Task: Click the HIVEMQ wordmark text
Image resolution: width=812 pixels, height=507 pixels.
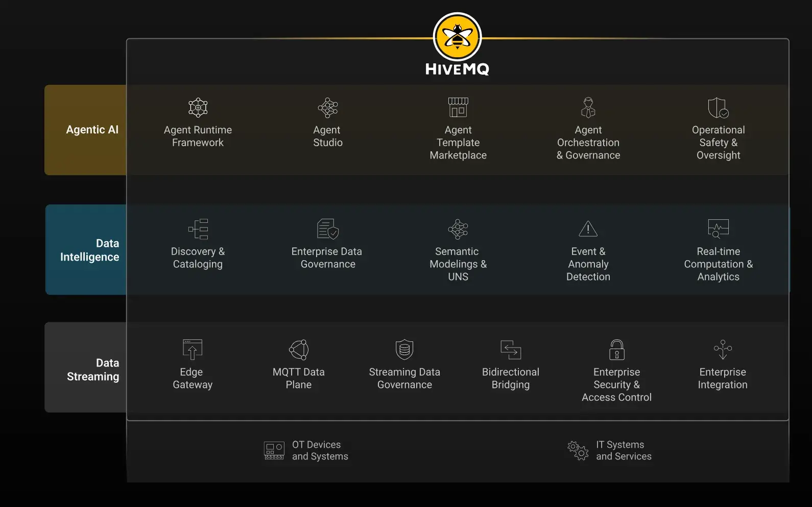Action: [457, 70]
